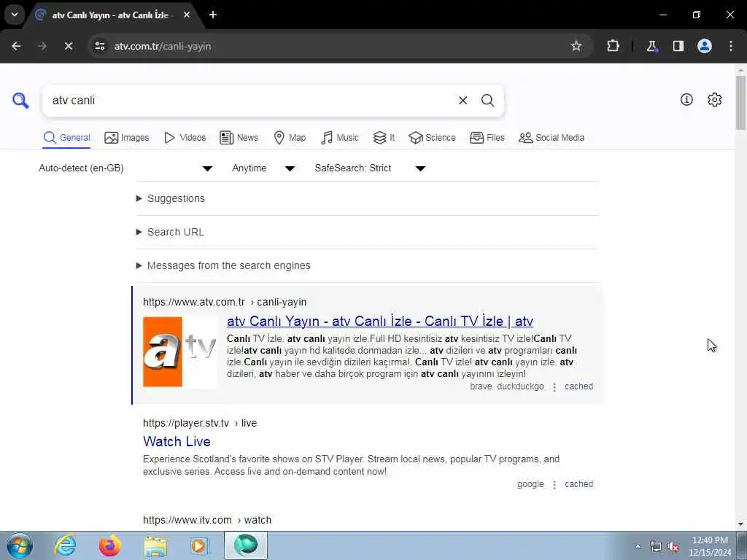Viewport: 747px width, 560px height.
Task: Click the running browser taskbar button
Action: click(x=246, y=545)
